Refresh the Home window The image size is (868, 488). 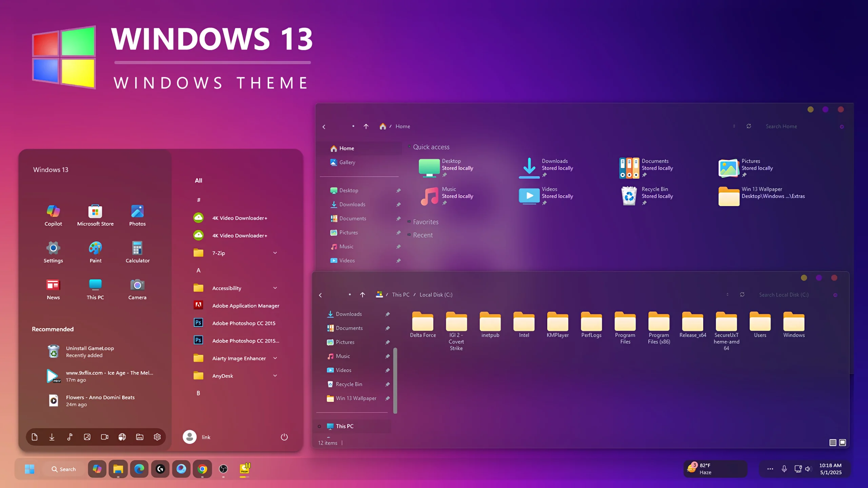[749, 126]
